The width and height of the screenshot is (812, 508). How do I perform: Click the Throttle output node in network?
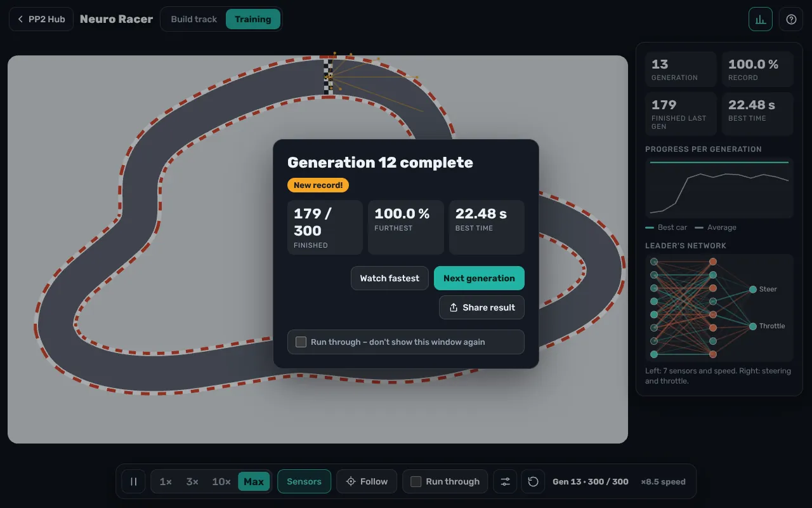(753, 326)
